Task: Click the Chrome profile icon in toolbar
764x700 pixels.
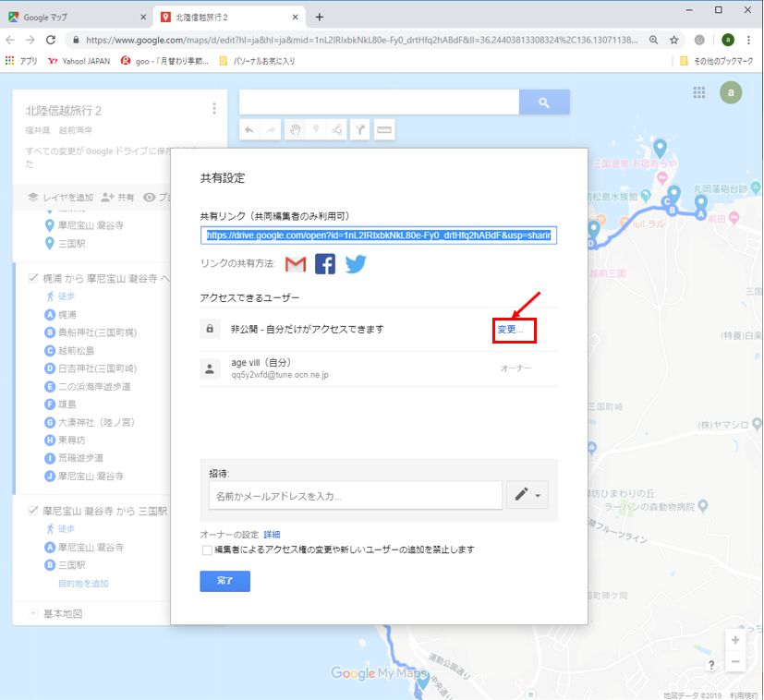Action: click(x=728, y=40)
